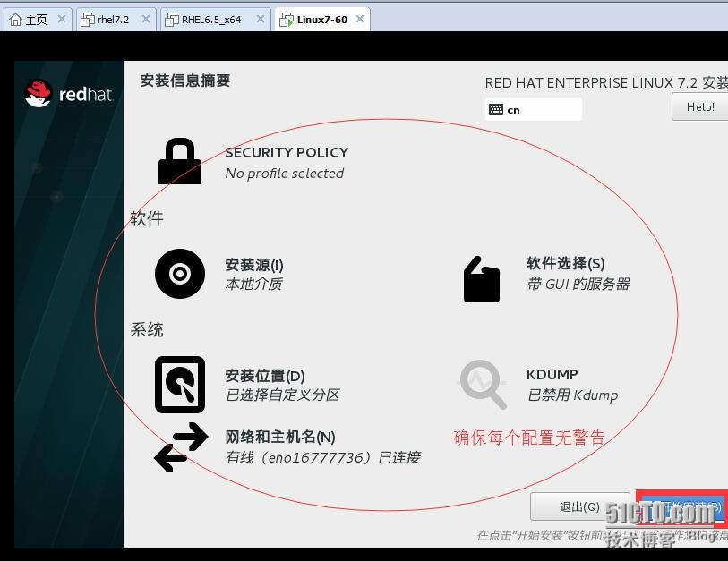The width and height of the screenshot is (728, 561).
Task: Click the 'RED HAT ENTERPRISE LINUX 7.2' title
Action: [x=591, y=82]
